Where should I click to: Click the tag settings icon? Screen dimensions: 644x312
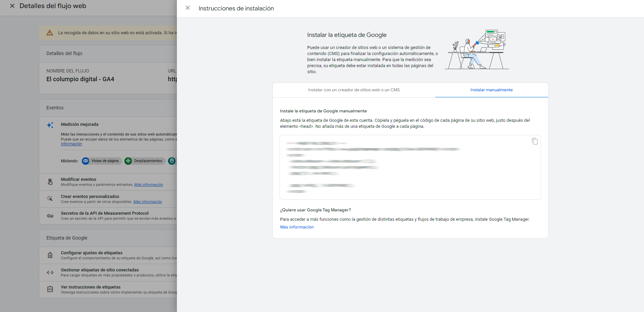pos(50,255)
